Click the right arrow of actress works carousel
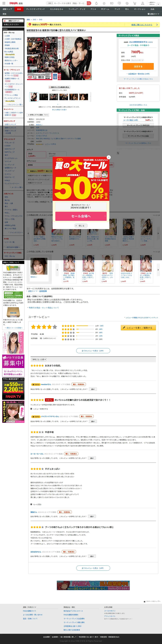 [x=158, y=270]
